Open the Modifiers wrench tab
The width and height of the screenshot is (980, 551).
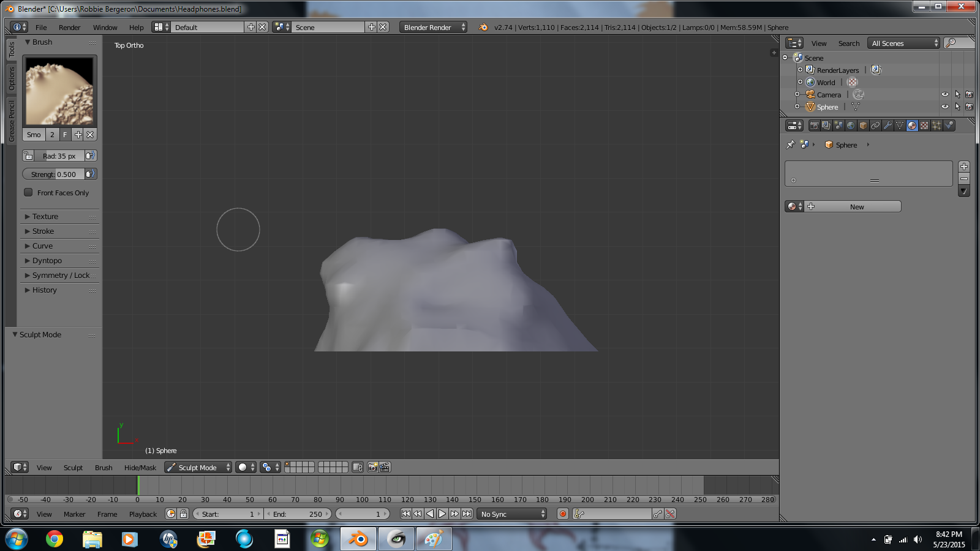[x=888, y=126]
